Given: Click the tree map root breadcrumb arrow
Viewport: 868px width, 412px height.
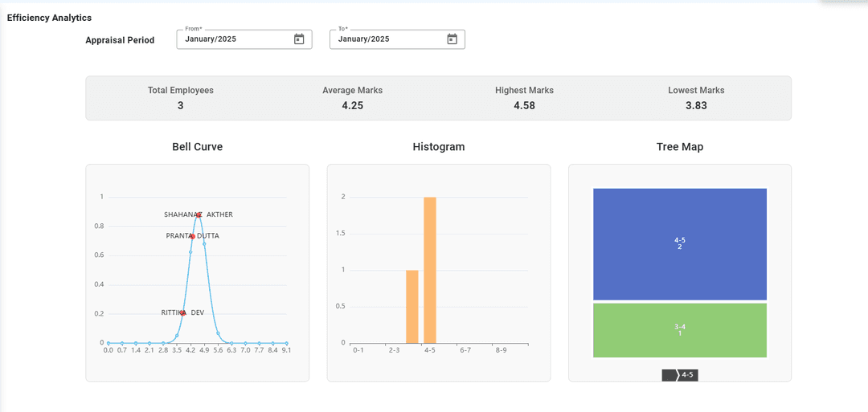Looking at the screenshot, I should point(669,375).
